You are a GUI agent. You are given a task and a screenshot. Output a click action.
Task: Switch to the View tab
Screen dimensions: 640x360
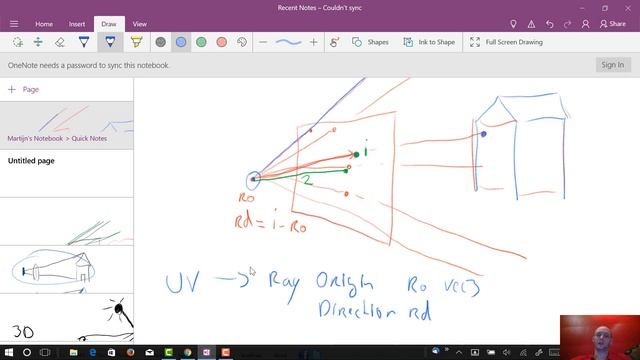140,24
